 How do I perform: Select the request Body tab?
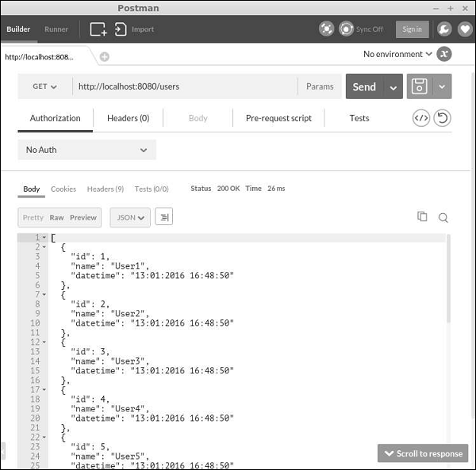[x=198, y=118]
